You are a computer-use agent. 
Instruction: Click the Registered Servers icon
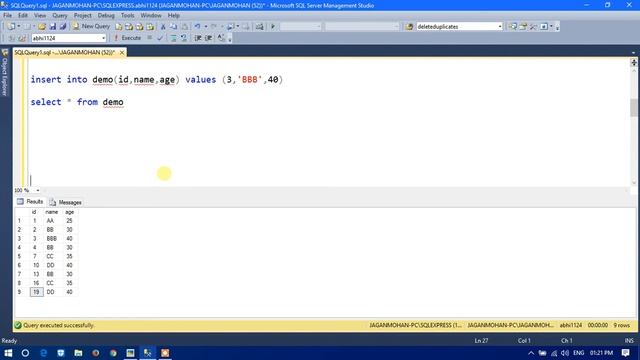513,27
